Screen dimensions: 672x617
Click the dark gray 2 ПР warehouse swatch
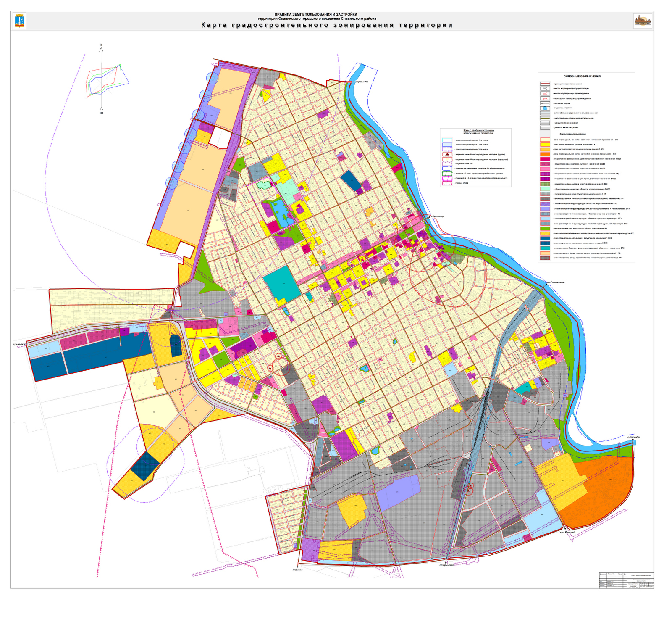click(545, 199)
